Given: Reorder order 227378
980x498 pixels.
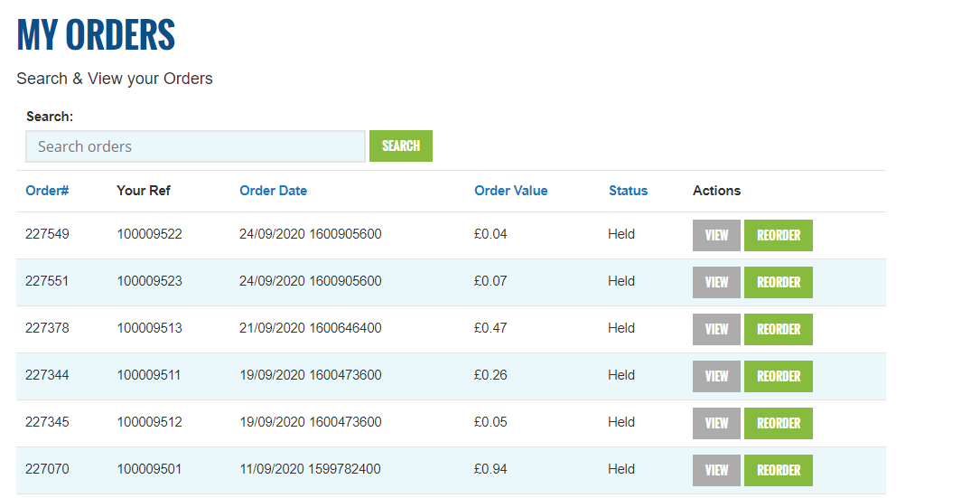Looking at the screenshot, I should (x=778, y=329).
